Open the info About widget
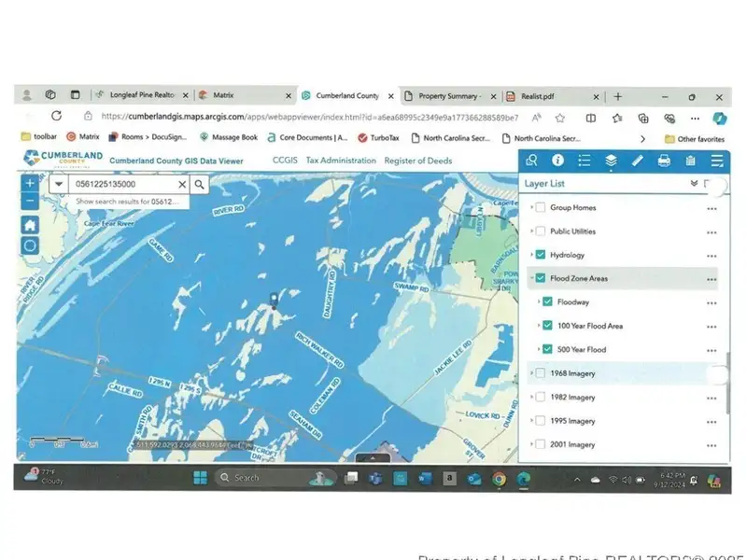The height and width of the screenshot is (560, 747). pyautogui.click(x=557, y=161)
